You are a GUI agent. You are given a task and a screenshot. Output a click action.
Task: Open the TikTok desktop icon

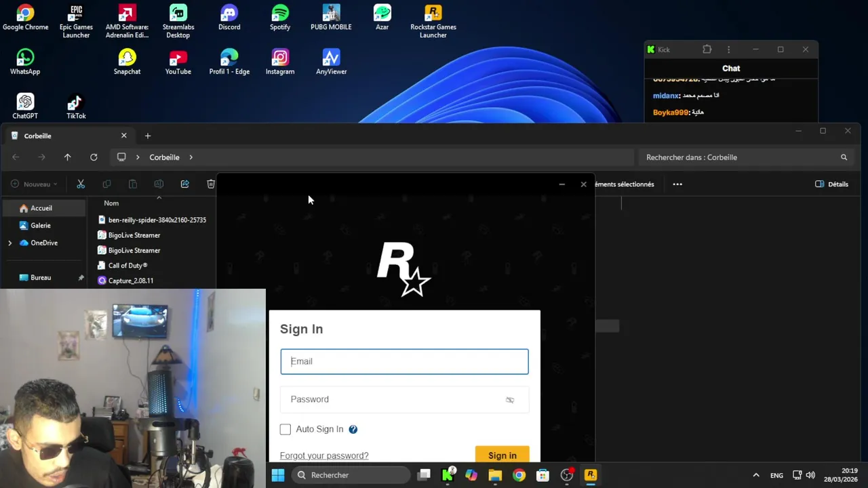click(x=76, y=106)
